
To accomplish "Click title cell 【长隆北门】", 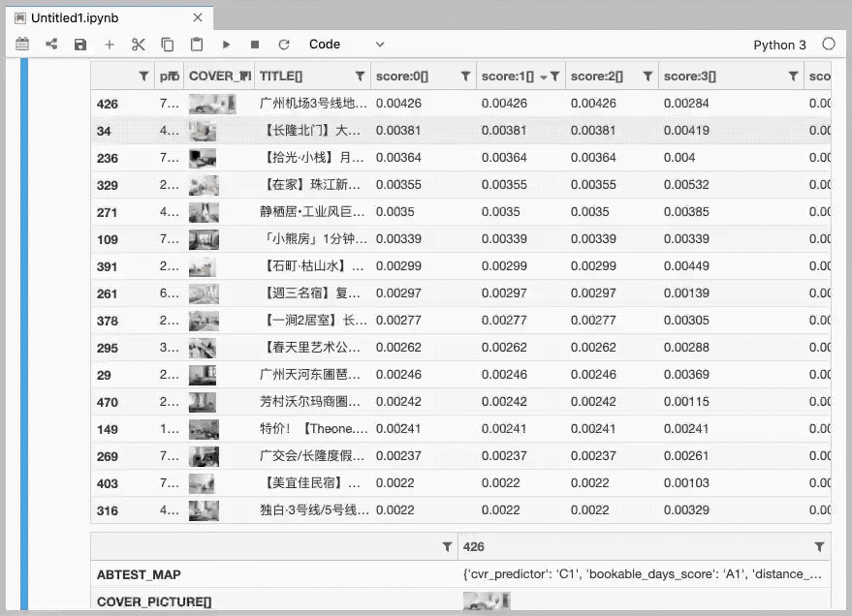I will [311, 130].
